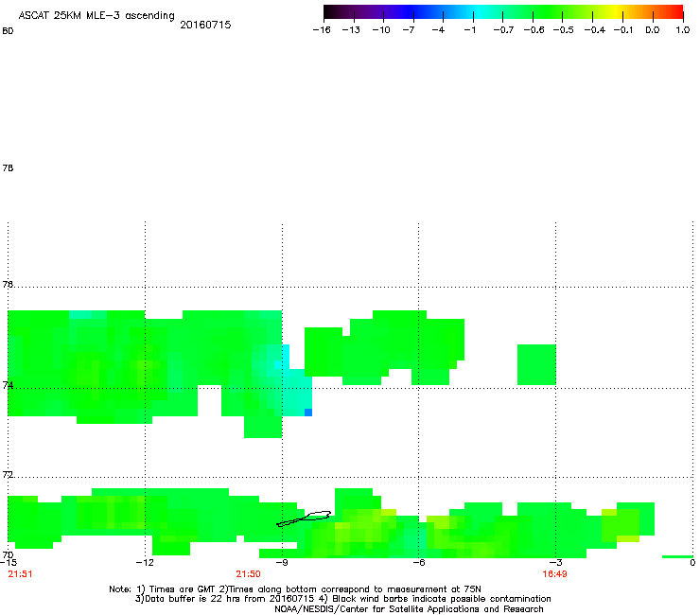The image size is (700, 615).
Task: Click the longitude label -12
Action: click(145, 562)
